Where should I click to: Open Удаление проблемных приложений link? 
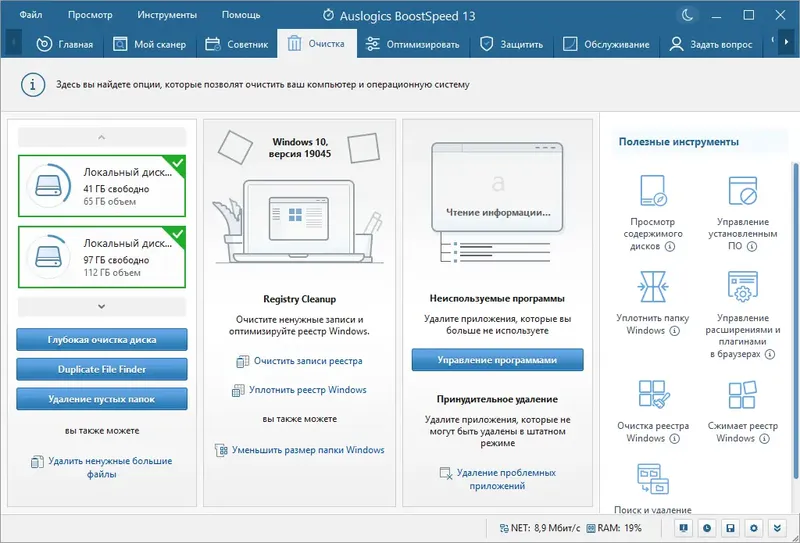click(x=506, y=479)
